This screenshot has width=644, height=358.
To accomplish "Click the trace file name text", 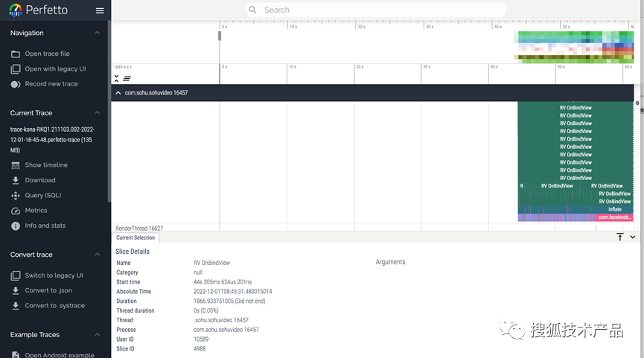I will (52, 140).
